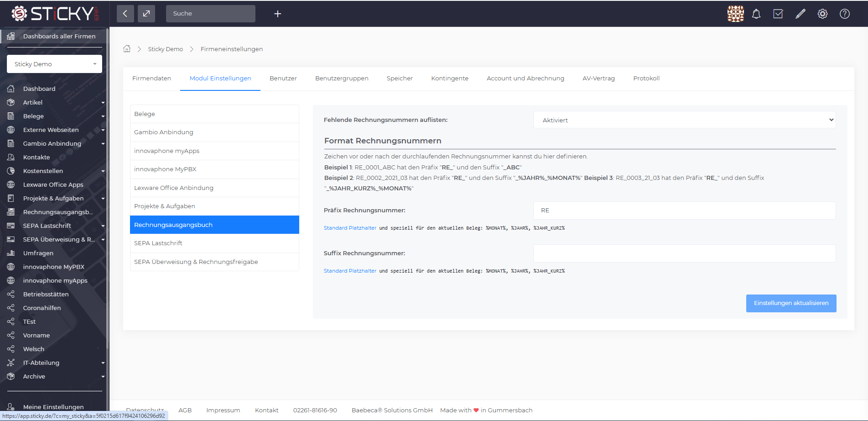This screenshot has height=421, width=868.
Task: Click the back arrow button in the top bar
Action: point(125,14)
